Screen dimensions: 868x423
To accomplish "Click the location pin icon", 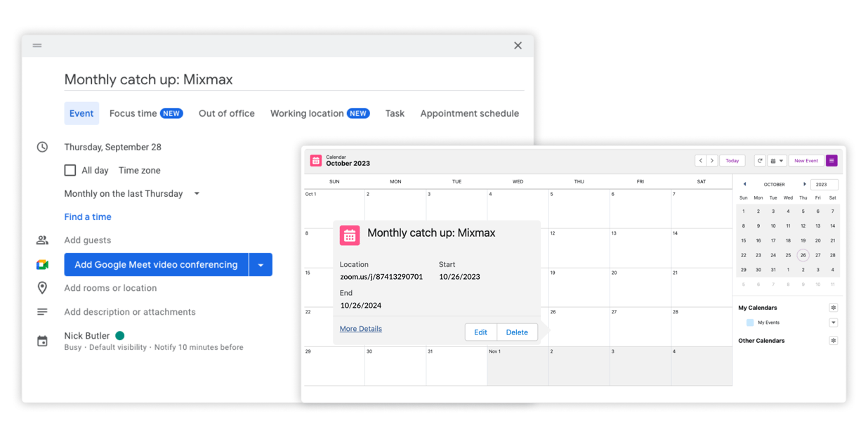I will pos(42,287).
